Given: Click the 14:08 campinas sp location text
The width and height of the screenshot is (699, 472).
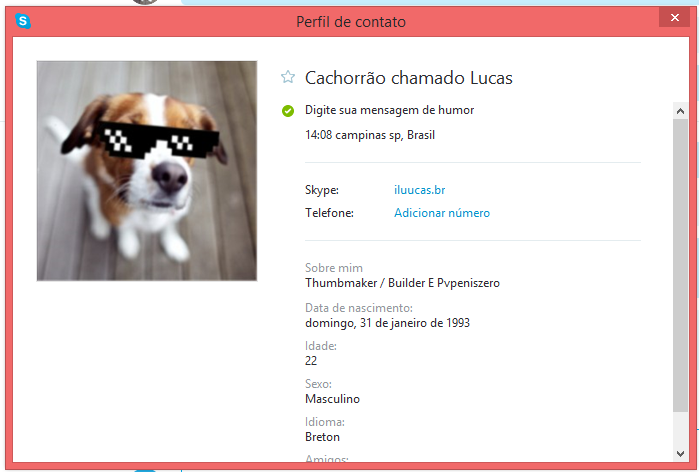Looking at the screenshot, I should tap(370, 135).
